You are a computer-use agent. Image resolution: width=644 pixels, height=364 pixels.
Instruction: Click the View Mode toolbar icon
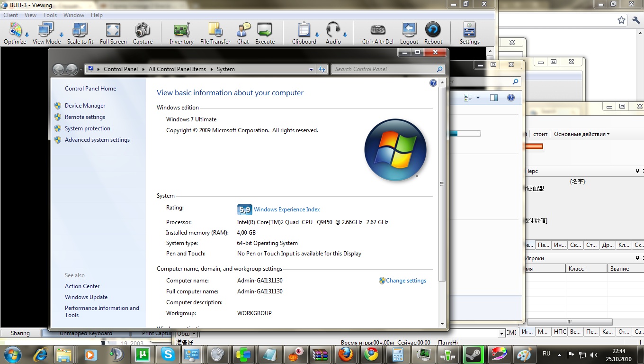point(46,33)
